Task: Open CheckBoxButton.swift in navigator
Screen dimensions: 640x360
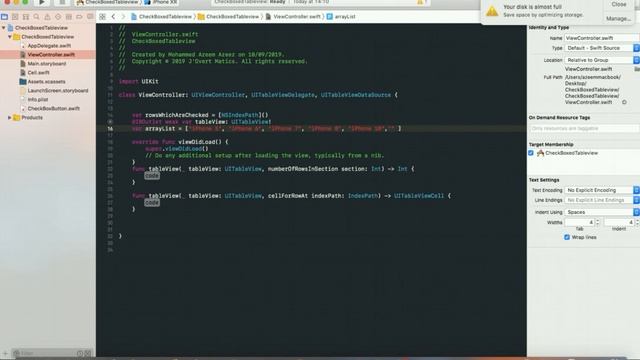Action: pyautogui.click(x=53, y=109)
